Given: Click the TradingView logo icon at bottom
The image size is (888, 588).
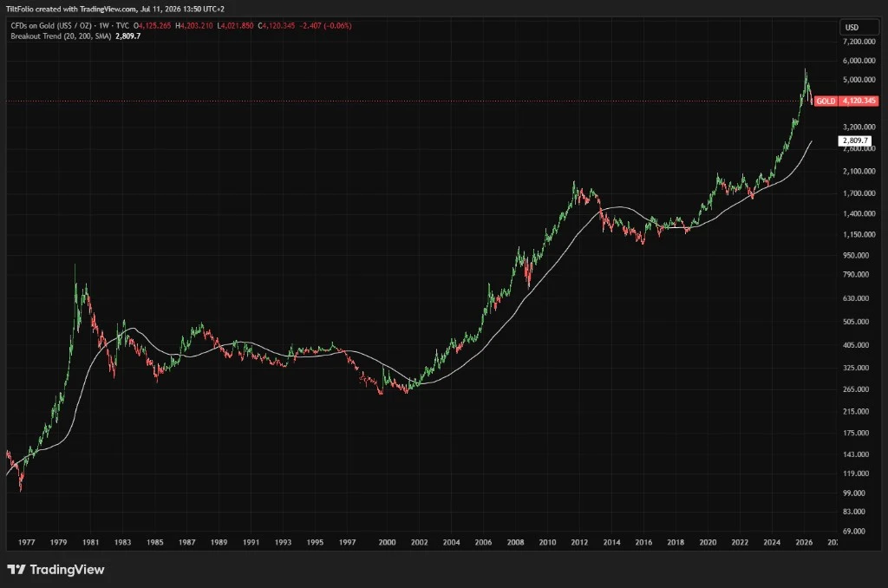Looking at the screenshot, I should coord(16,569).
